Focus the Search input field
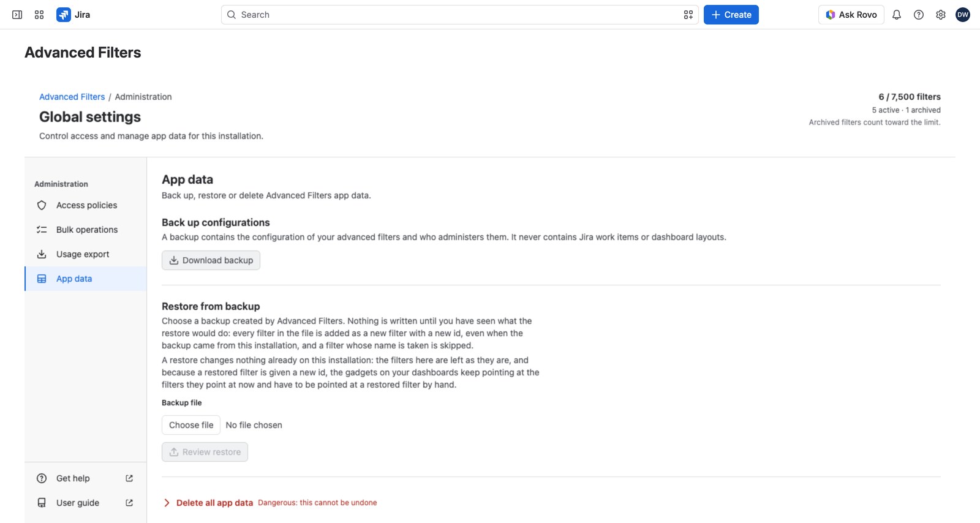Image resolution: width=980 pixels, height=523 pixels. [459, 15]
